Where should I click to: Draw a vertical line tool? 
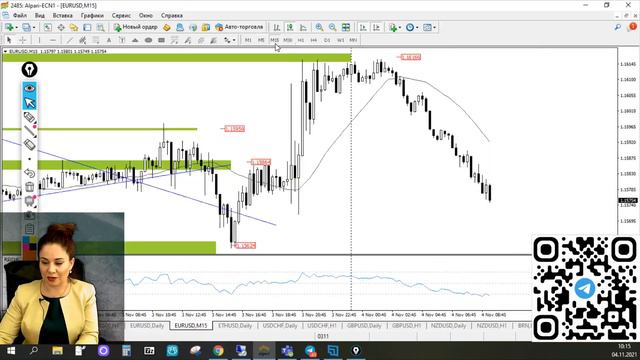click(39, 40)
